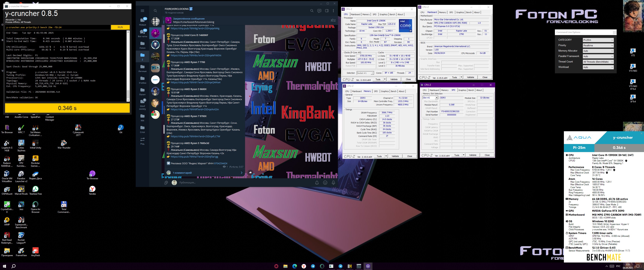Image resolution: width=644 pixels, height=270 pixels.
Task: Open the Новые chat folder
Action: (x=142, y=22)
